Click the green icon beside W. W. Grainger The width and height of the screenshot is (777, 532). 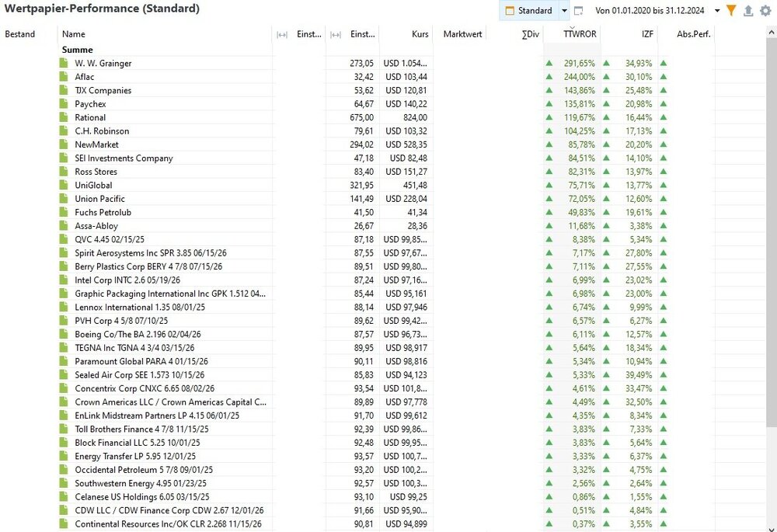[64, 63]
